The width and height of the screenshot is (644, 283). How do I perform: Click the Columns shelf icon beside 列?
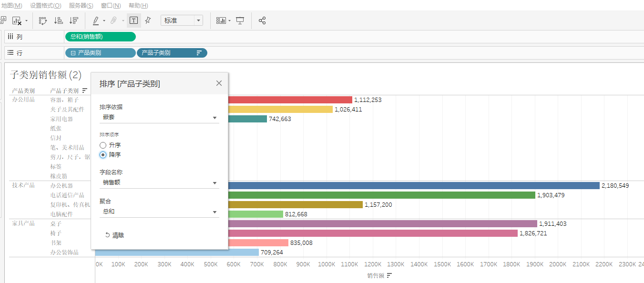[x=10, y=36]
